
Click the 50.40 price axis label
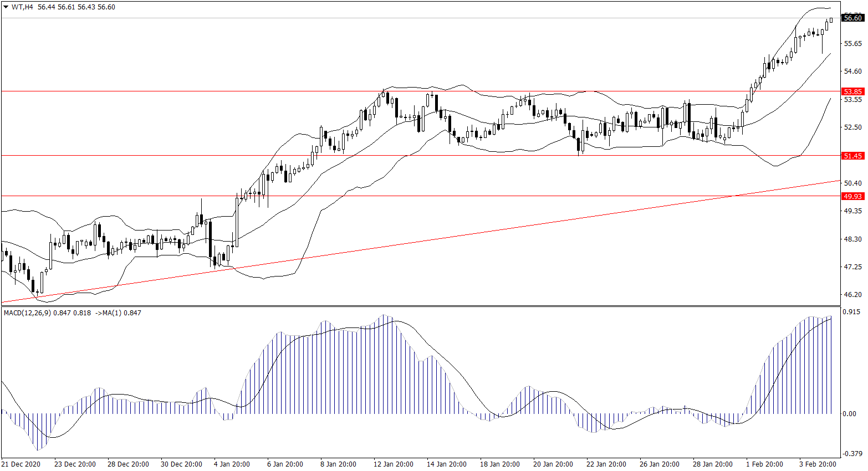[852, 183]
